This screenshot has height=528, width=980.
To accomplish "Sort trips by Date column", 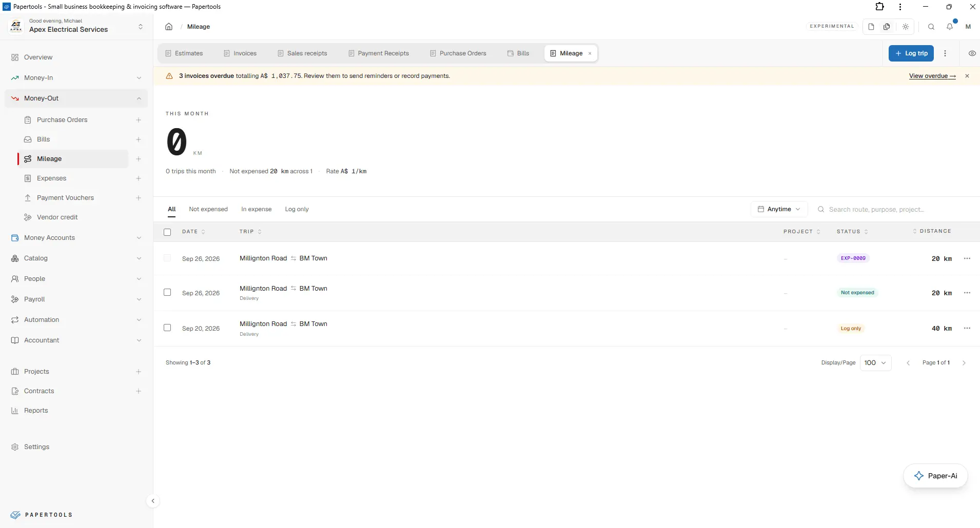I will tap(193, 232).
